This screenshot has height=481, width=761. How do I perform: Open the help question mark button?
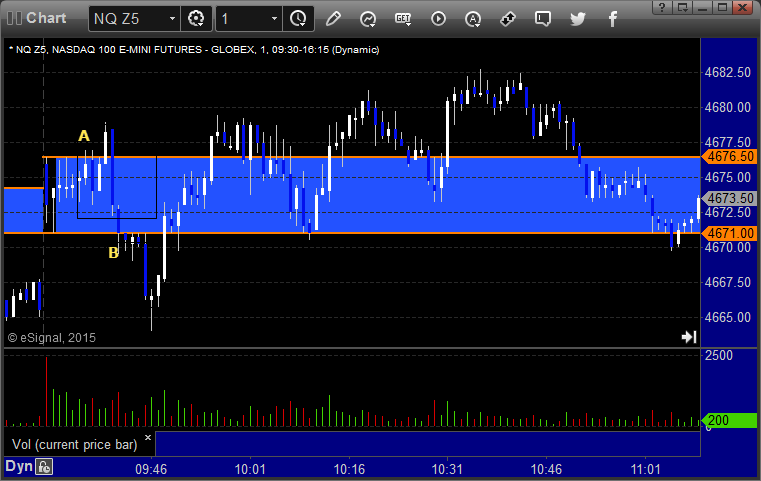pos(662,7)
